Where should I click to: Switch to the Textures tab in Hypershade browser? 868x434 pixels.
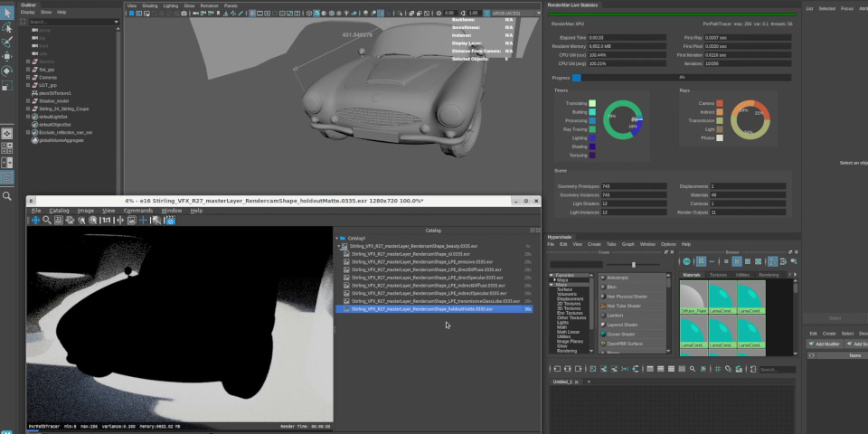pyautogui.click(x=718, y=274)
